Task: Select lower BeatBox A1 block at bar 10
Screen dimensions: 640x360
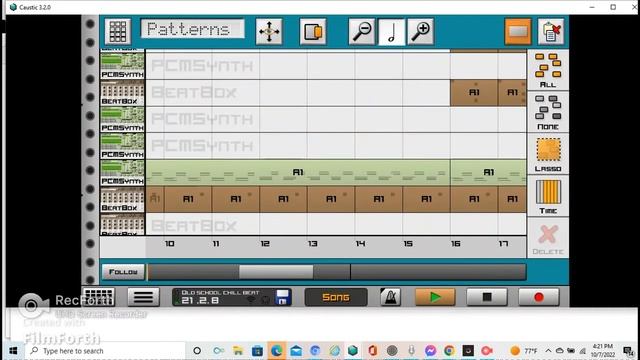Action: (x=188, y=199)
